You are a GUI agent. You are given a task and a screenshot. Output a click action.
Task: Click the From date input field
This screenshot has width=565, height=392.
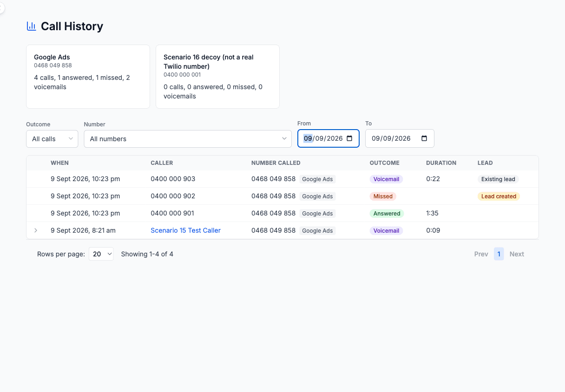328,138
